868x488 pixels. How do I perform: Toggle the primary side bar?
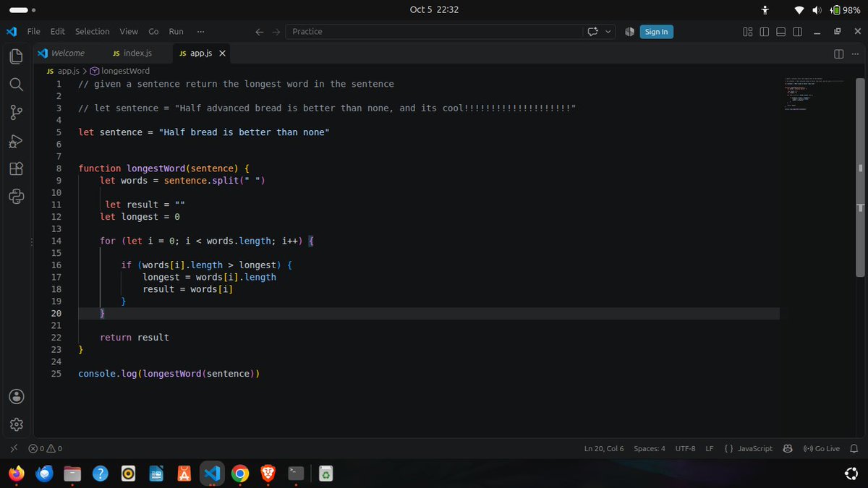point(764,31)
